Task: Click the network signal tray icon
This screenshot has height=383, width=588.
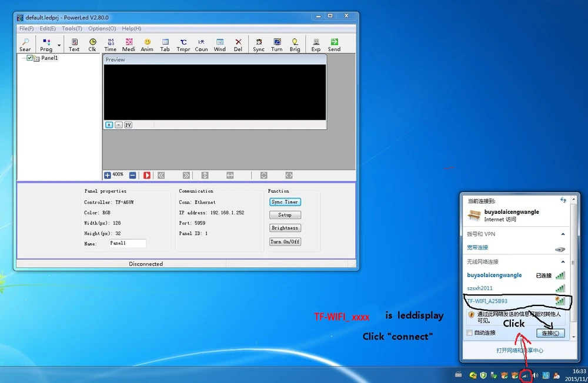Action: pyautogui.click(x=525, y=375)
